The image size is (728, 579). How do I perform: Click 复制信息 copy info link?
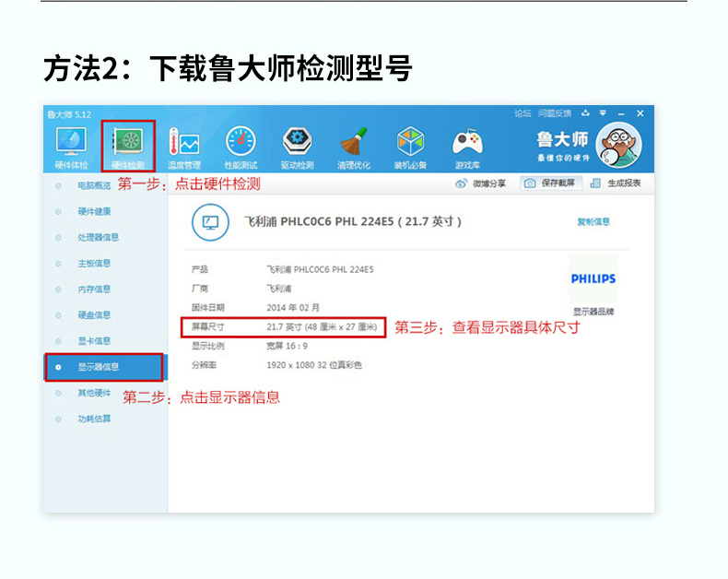(x=593, y=221)
